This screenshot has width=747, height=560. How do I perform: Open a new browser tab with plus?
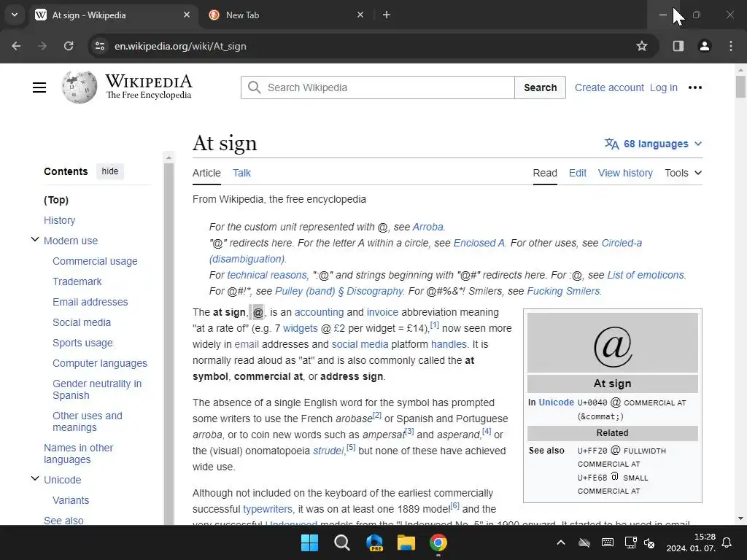[x=387, y=15]
